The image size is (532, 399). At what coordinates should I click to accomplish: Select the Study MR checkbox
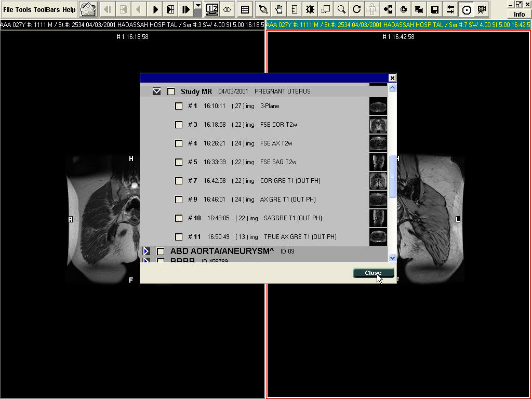(x=171, y=91)
